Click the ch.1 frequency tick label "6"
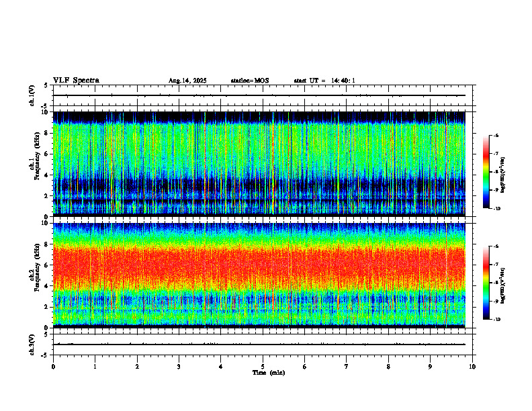 pyautogui.click(x=47, y=154)
